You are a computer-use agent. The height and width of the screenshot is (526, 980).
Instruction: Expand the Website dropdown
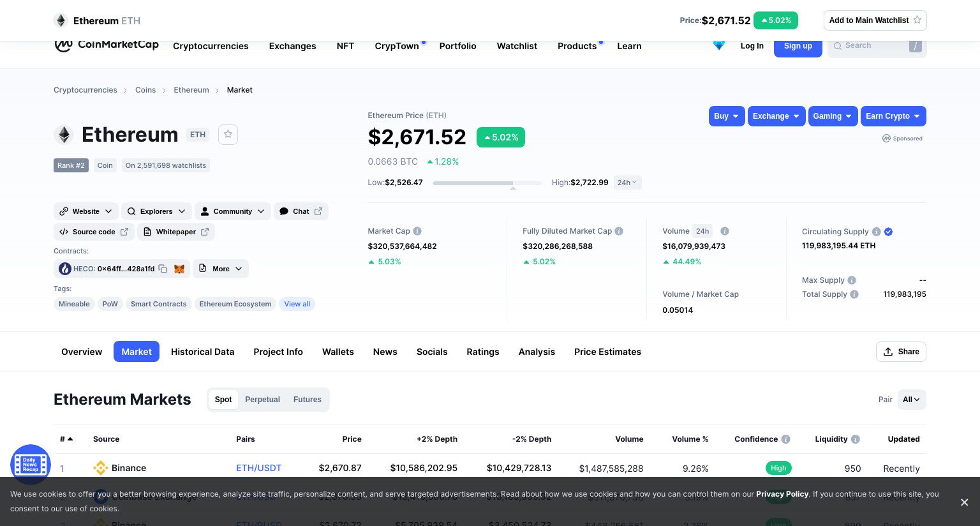pyautogui.click(x=86, y=211)
